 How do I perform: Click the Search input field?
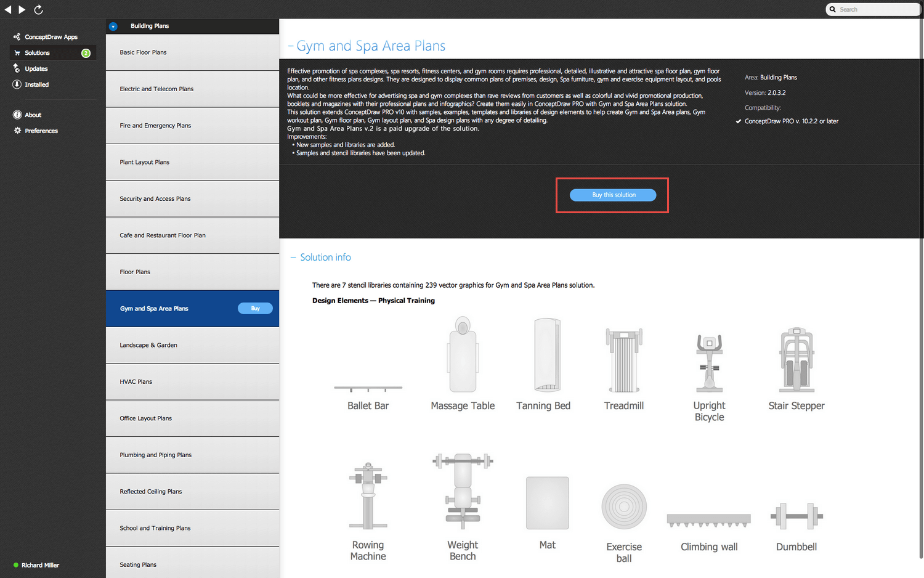tap(873, 9)
